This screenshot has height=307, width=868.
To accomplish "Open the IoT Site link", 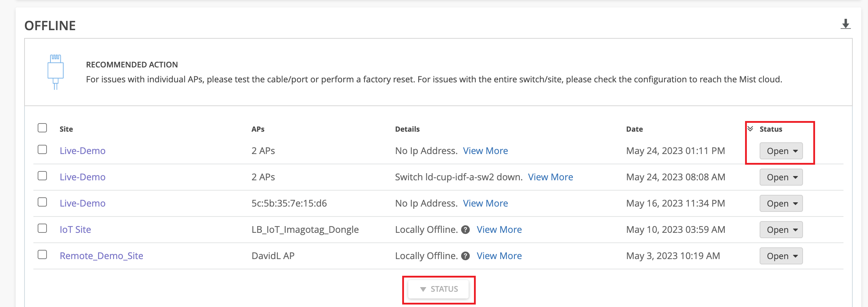I will coord(75,230).
